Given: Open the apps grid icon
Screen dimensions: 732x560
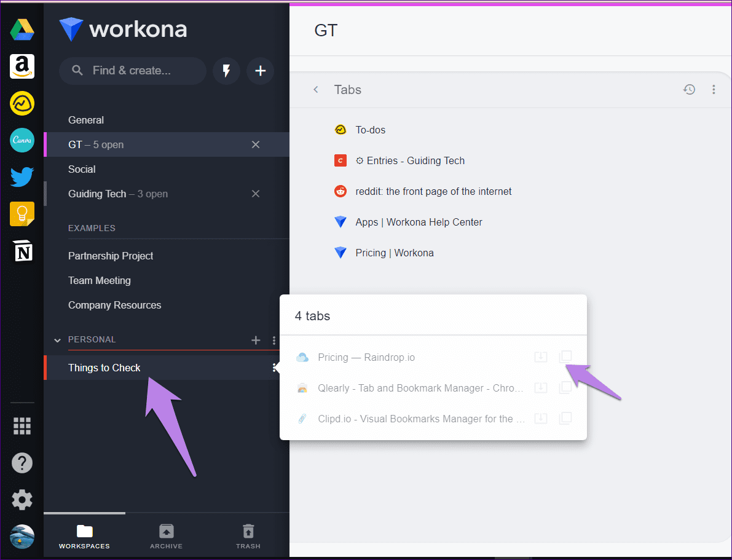Looking at the screenshot, I should pos(22,426).
